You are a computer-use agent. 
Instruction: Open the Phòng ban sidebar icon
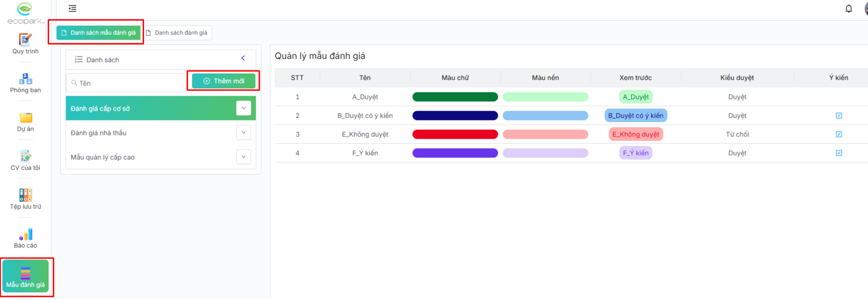[25, 79]
